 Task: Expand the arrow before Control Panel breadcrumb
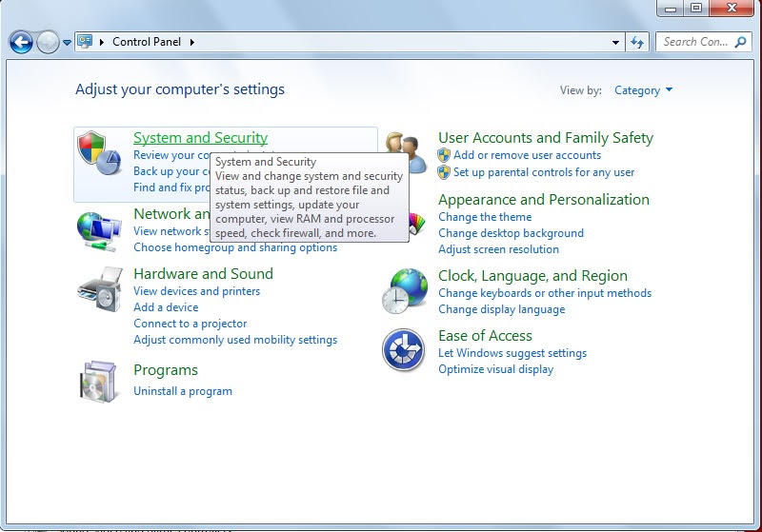click(x=102, y=42)
